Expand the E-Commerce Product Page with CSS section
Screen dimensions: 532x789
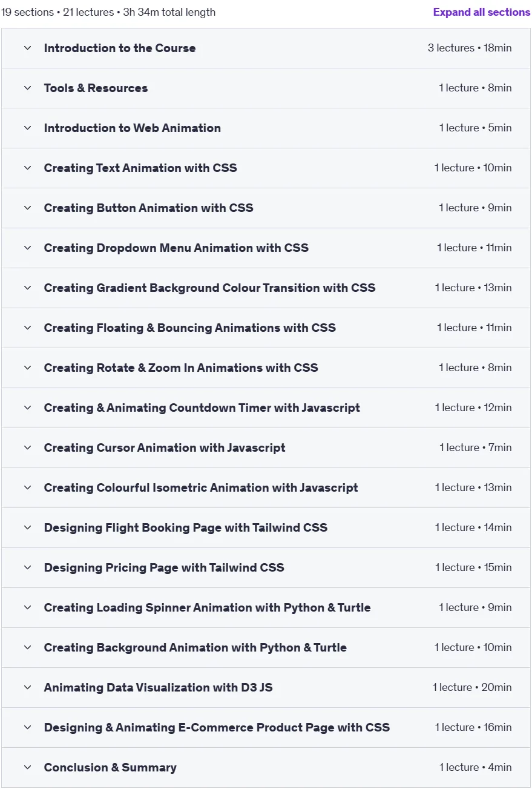point(266,727)
